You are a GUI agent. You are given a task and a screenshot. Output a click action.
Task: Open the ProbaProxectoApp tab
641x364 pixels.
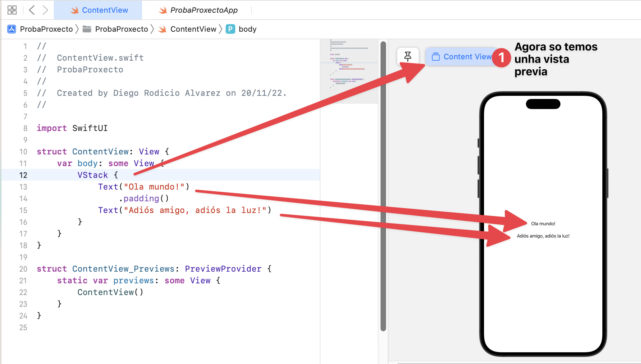click(204, 10)
